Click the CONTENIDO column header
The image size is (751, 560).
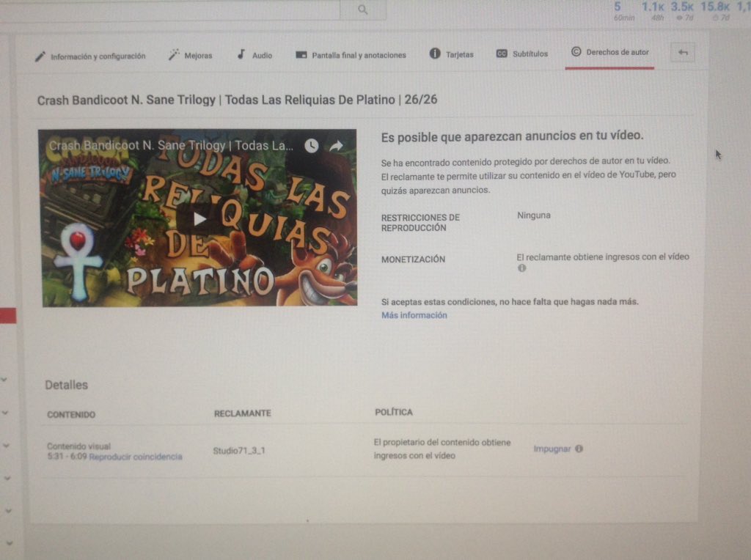71,414
